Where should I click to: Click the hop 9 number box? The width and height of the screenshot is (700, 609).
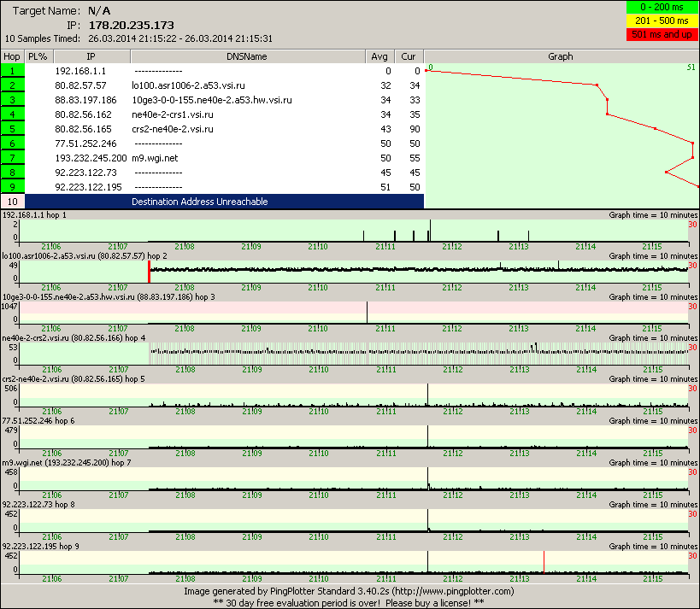[12, 187]
